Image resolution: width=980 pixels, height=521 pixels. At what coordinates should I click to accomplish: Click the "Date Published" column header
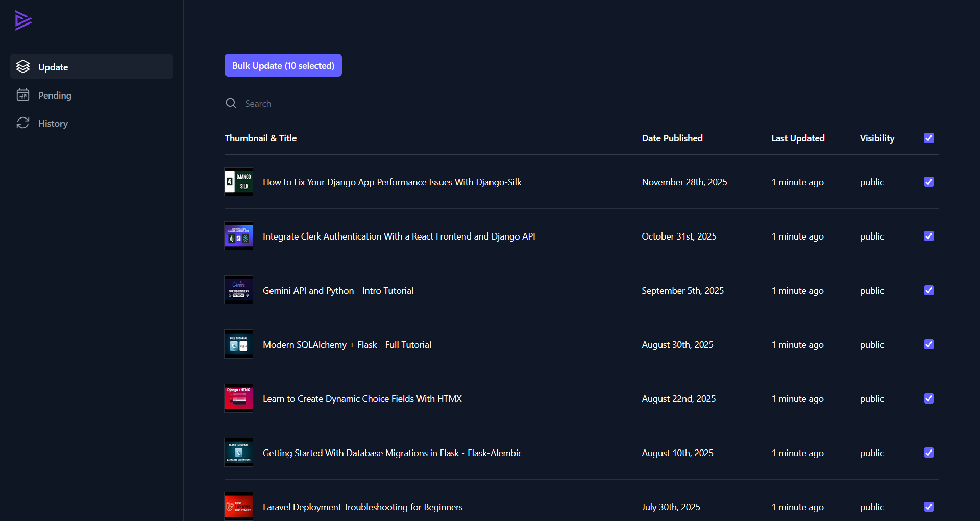[672, 138]
